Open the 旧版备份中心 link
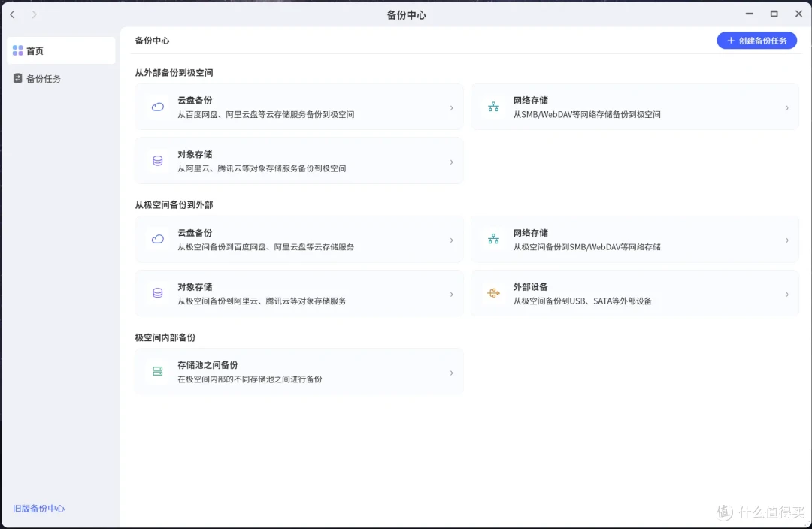The height and width of the screenshot is (529, 812). (x=39, y=508)
